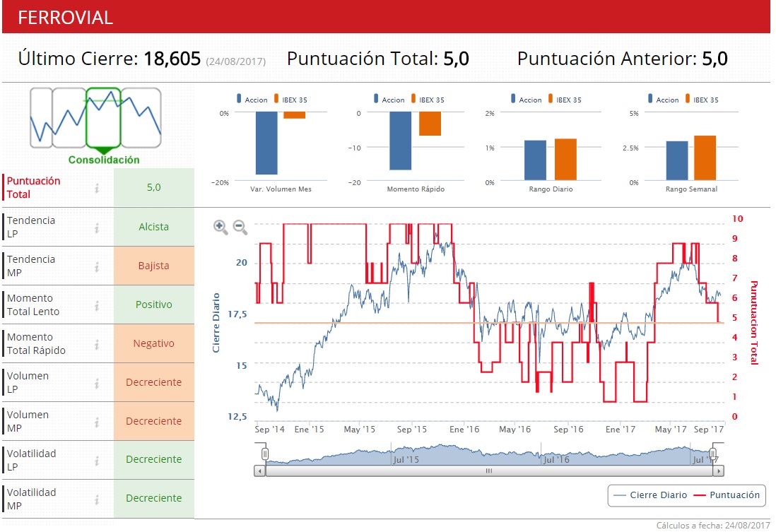Open info icon for Volatilidad LP
Viewport: 776px width, 532px height.
(x=97, y=460)
